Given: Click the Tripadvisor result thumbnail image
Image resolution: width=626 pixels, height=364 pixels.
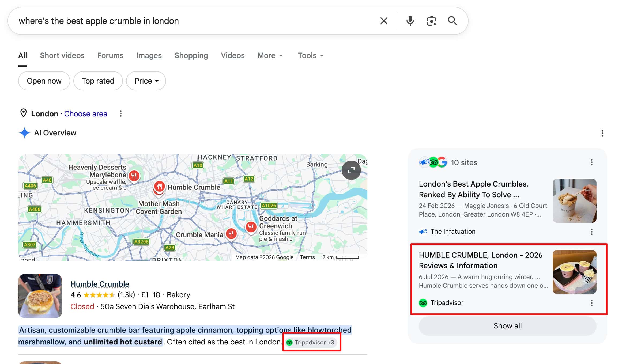Looking at the screenshot, I should [574, 272].
